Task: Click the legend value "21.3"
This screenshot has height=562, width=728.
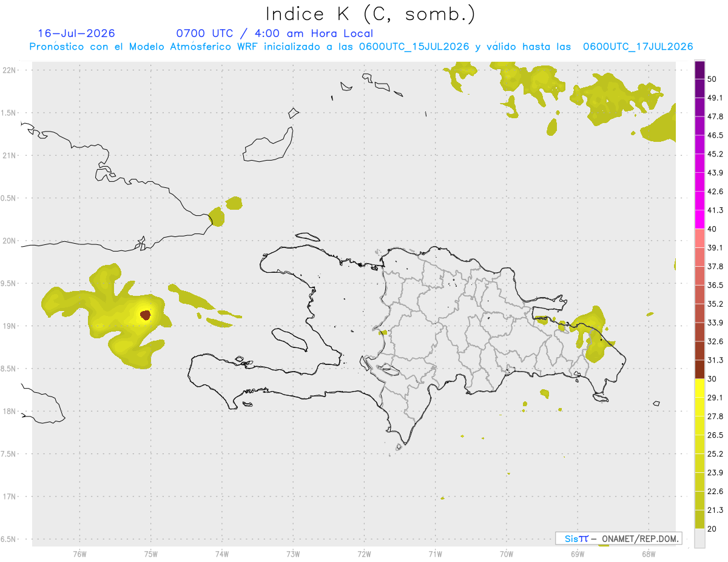Action: (715, 510)
